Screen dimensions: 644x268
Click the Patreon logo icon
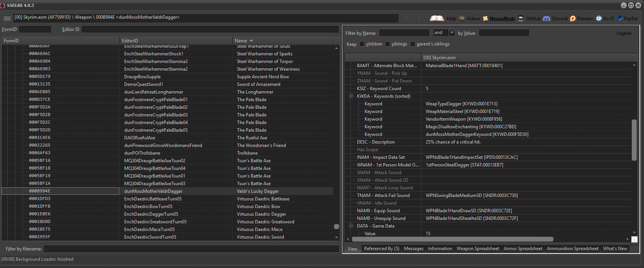click(x=573, y=18)
